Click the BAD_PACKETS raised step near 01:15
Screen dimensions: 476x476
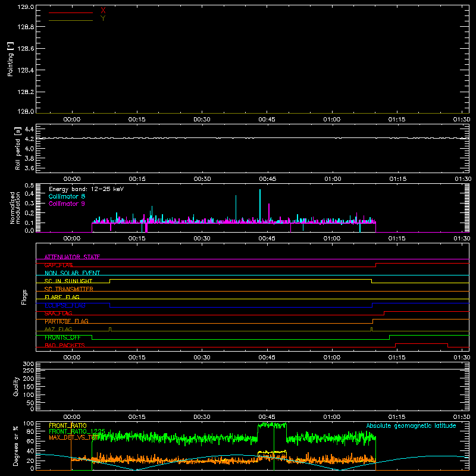click(x=422, y=344)
